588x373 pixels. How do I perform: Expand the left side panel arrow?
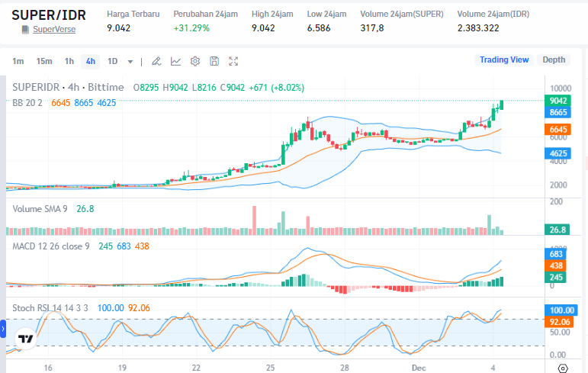[3, 329]
